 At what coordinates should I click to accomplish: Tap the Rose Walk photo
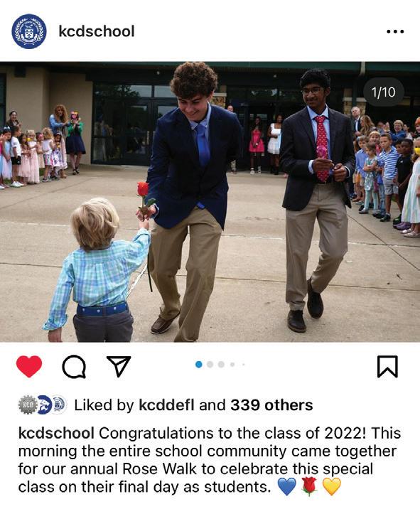point(210,202)
